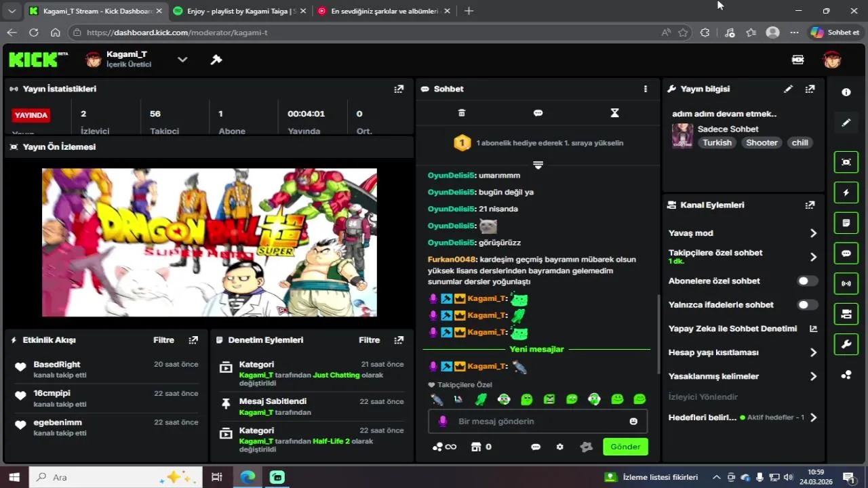Switch to the En sevdiğiniz şarkılar tab
The width and height of the screenshot is (868, 488).
click(385, 11)
